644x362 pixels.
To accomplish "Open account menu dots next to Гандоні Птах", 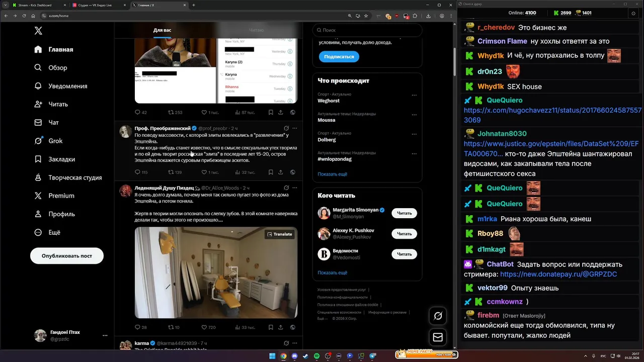I will [x=105, y=335].
